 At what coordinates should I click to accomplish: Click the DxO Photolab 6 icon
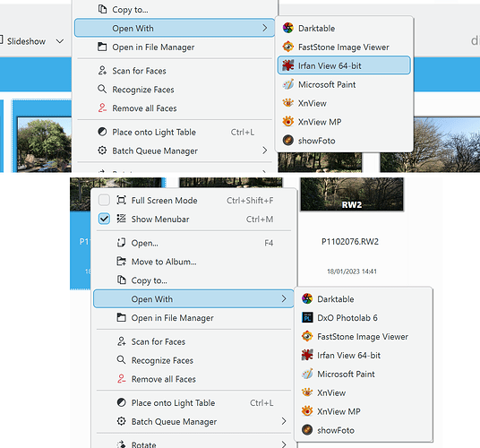pyautogui.click(x=307, y=317)
